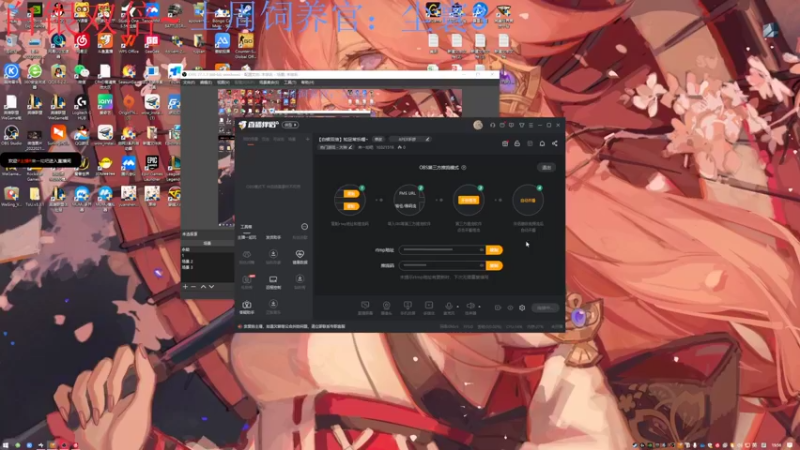Open headset support icon in streaming app title bar
Image resolution: width=800 pixels, height=450 pixels.
pos(493,125)
